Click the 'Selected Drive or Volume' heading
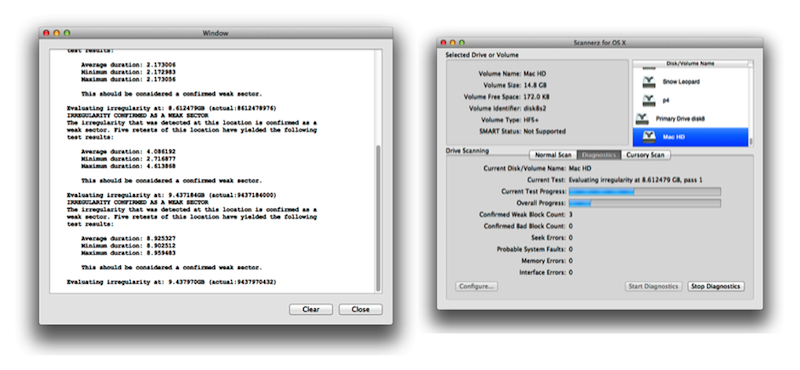Viewport: 800px width, 370px height. [482, 55]
